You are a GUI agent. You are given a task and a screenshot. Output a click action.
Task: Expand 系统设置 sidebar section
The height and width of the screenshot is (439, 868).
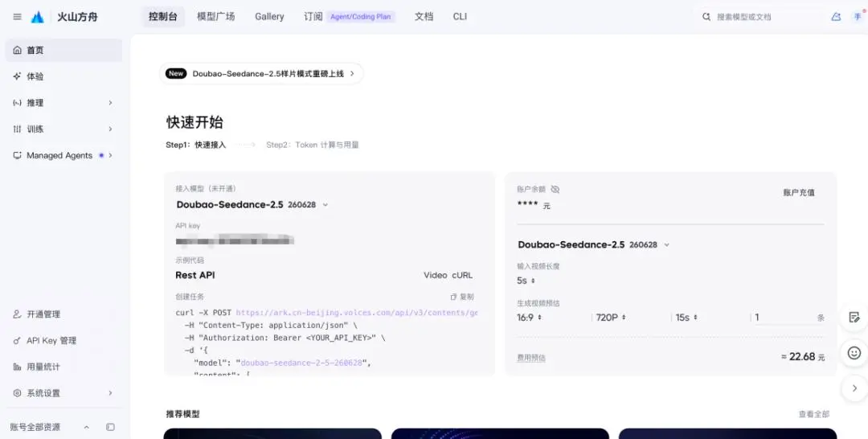[63, 393]
